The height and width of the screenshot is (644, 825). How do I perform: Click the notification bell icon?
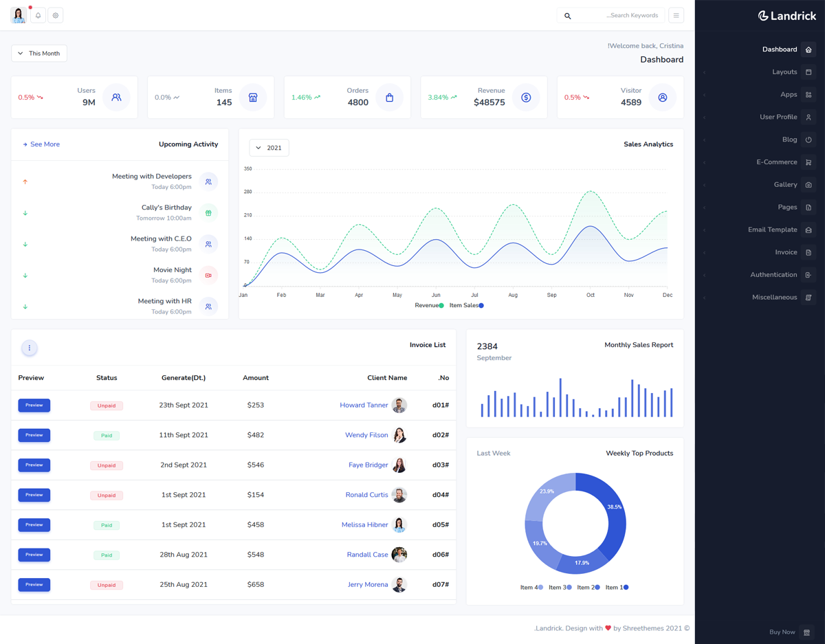tap(38, 15)
